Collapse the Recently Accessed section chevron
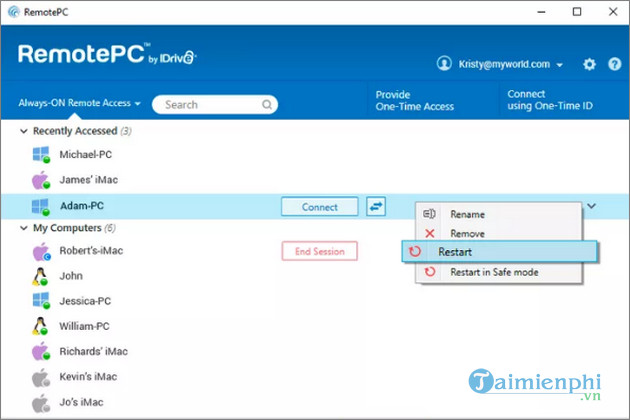The height and width of the screenshot is (420, 630). click(x=24, y=131)
